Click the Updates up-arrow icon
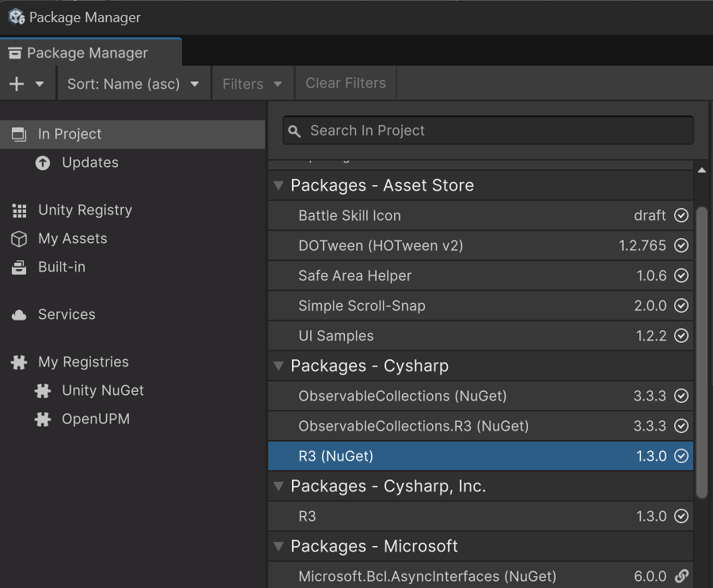 (x=43, y=163)
